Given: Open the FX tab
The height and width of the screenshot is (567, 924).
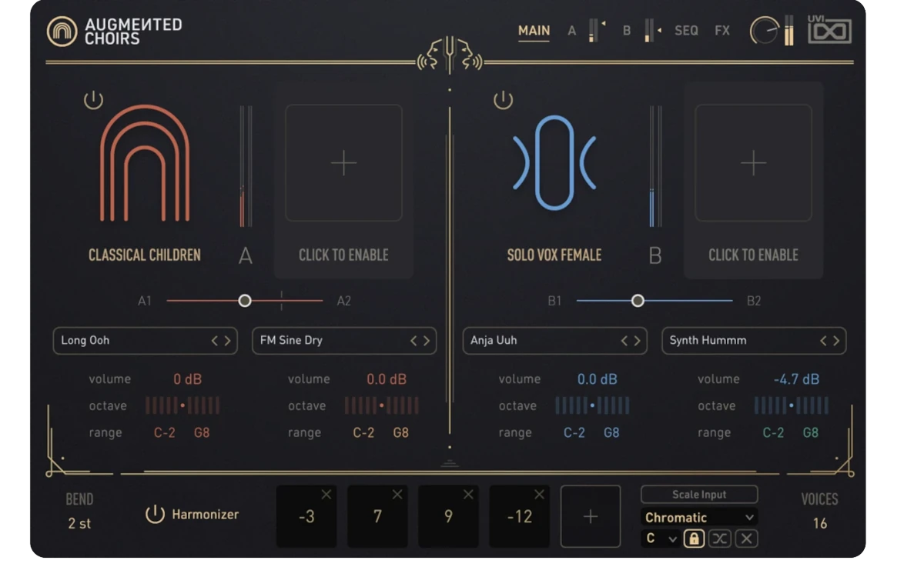Looking at the screenshot, I should coord(721,31).
